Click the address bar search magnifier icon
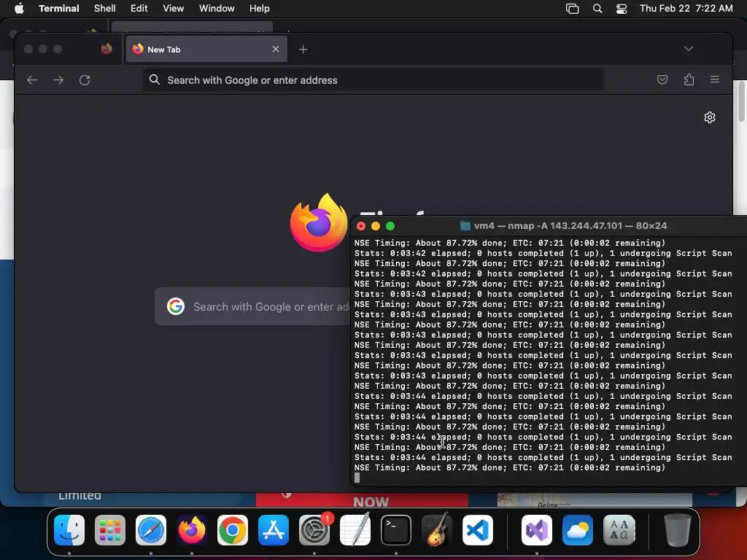The width and height of the screenshot is (747, 560). click(155, 79)
